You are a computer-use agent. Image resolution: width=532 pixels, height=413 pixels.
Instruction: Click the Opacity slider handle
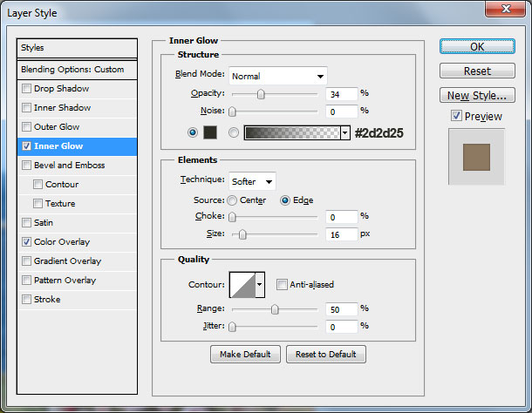coord(261,94)
